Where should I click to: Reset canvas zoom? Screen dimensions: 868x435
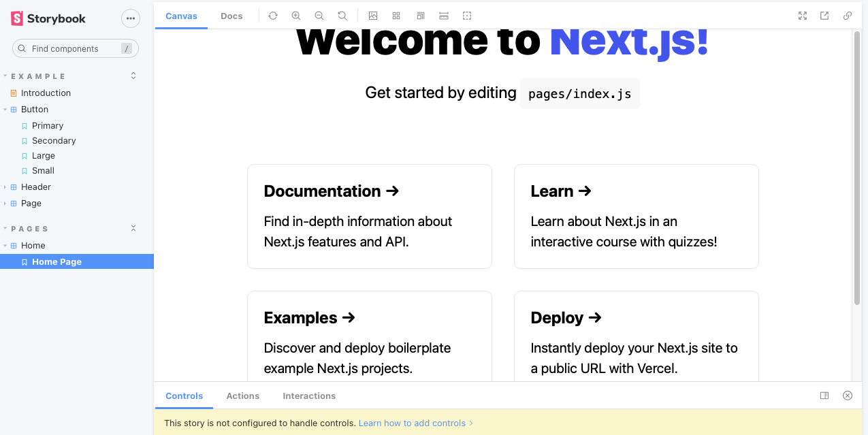click(x=342, y=16)
